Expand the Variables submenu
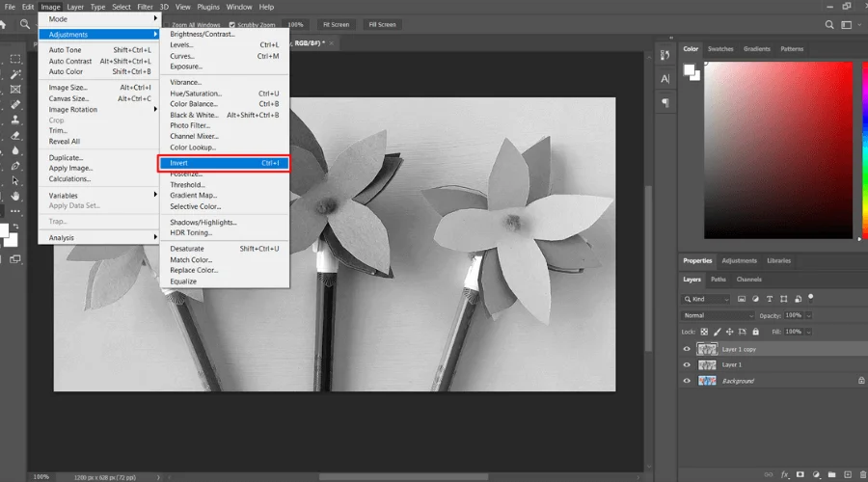Viewport: 868px width, 482px height. coord(98,196)
